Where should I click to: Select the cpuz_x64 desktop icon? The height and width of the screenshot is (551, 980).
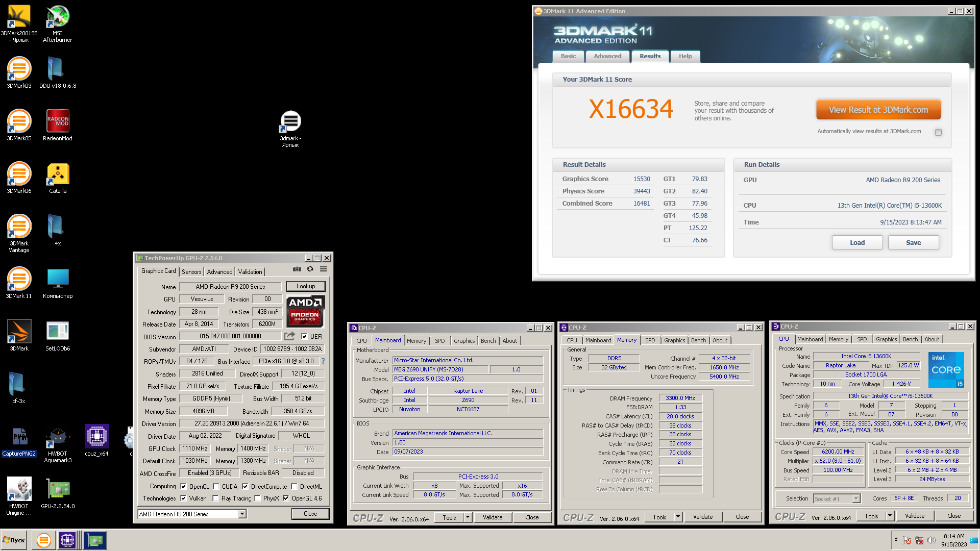[96, 440]
